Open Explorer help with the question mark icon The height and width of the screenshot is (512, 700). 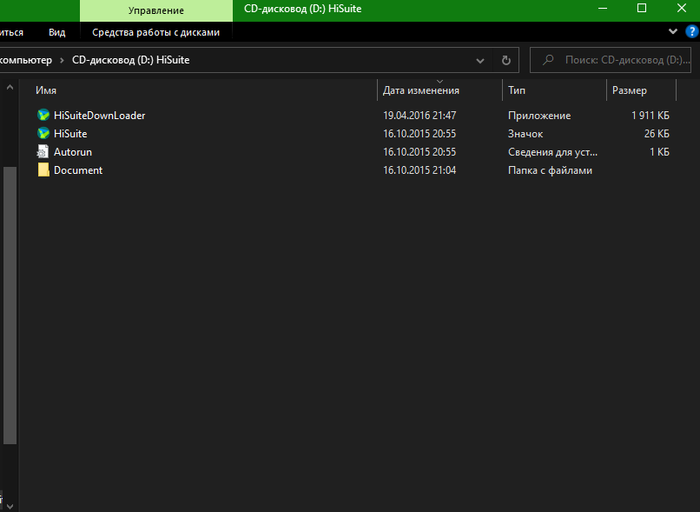coord(689,32)
